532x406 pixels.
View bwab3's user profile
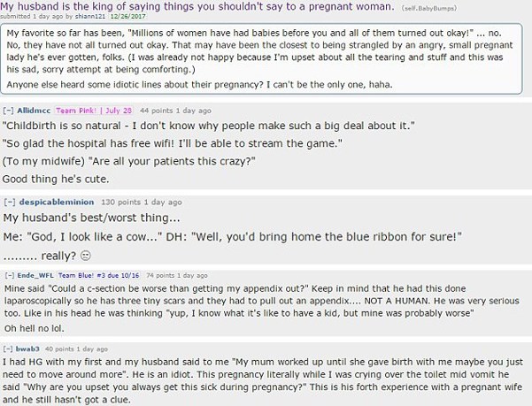point(27,349)
